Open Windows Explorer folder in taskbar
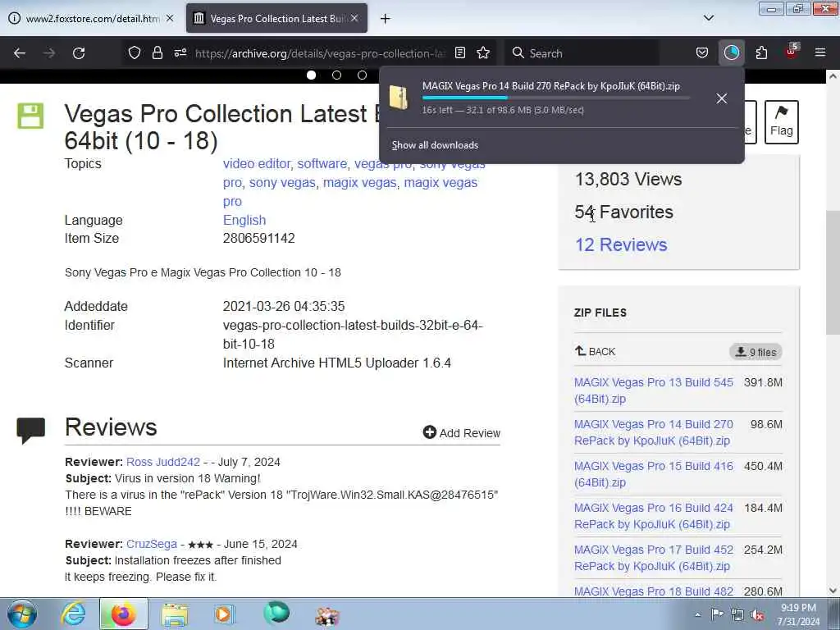This screenshot has width=840, height=630. point(175,614)
